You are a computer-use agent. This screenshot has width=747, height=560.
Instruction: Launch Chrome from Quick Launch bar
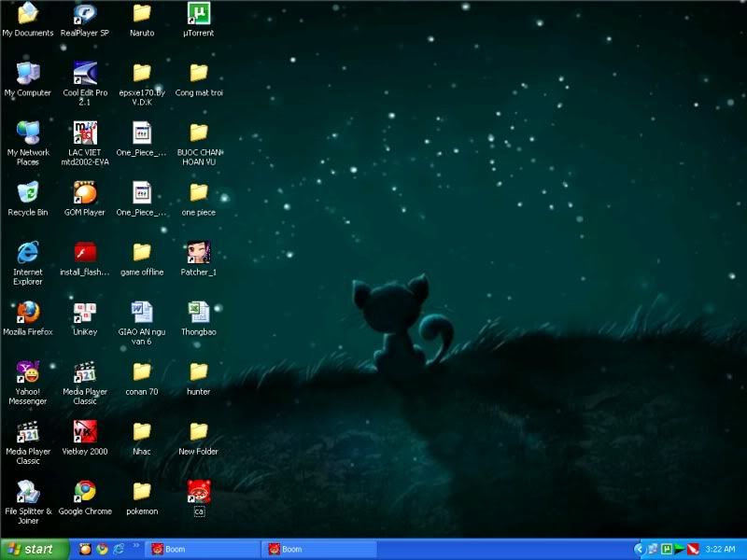(102, 549)
